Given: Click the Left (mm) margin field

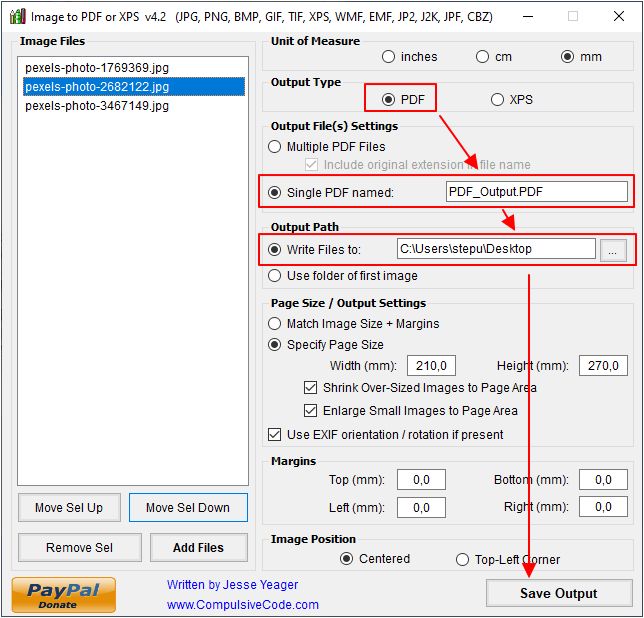Looking at the screenshot, I should [421, 508].
